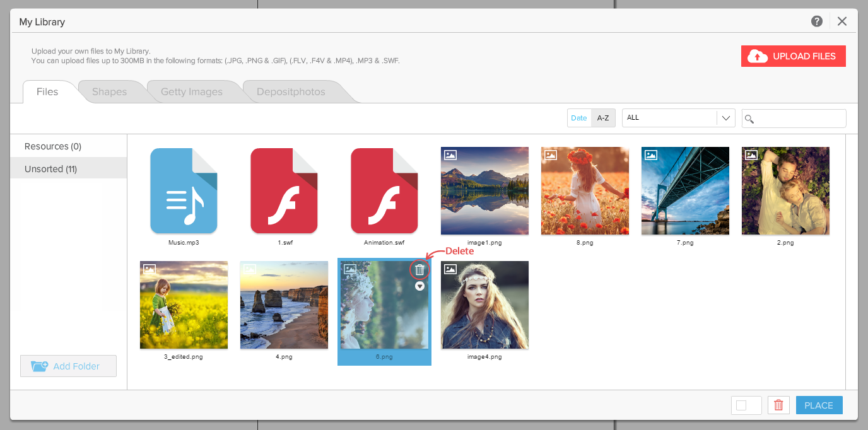
Task: Open the Getty Images tab
Action: coord(192,92)
